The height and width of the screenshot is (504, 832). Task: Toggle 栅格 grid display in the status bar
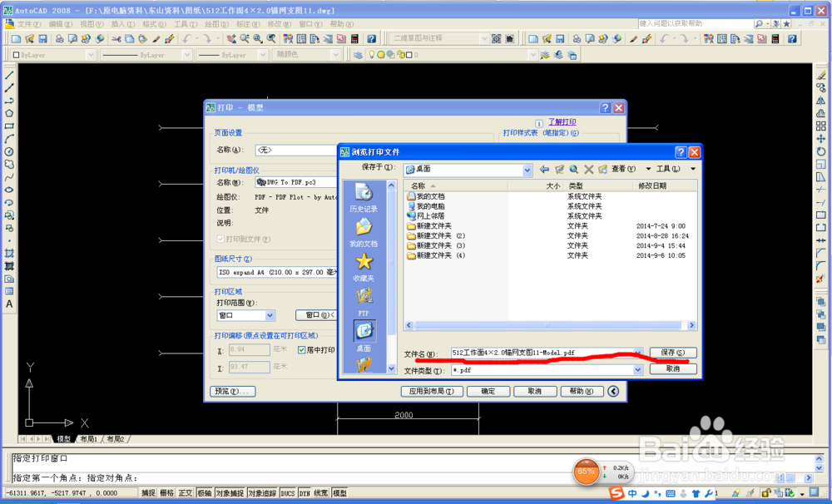[166, 493]
